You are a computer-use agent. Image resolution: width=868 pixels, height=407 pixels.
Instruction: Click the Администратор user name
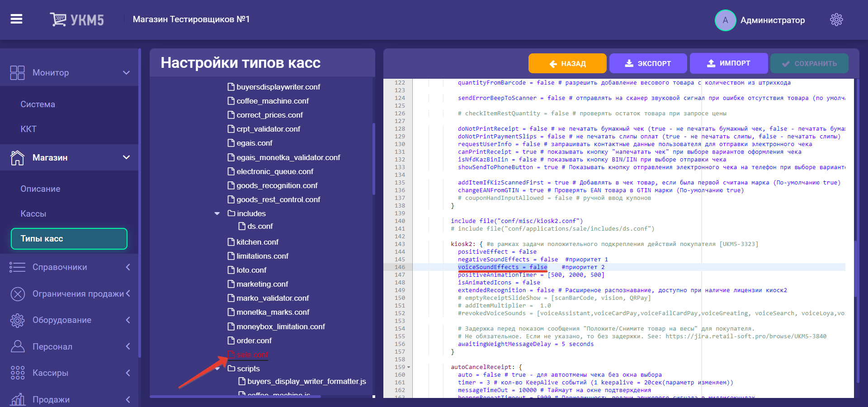pos(772,20)
